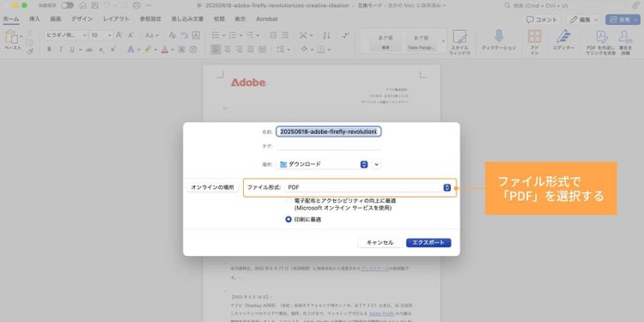Image resolution: width=644 pixels, height=322 pixels.
Task: Click the Online Locations button
Action: (x=212, y=187)
